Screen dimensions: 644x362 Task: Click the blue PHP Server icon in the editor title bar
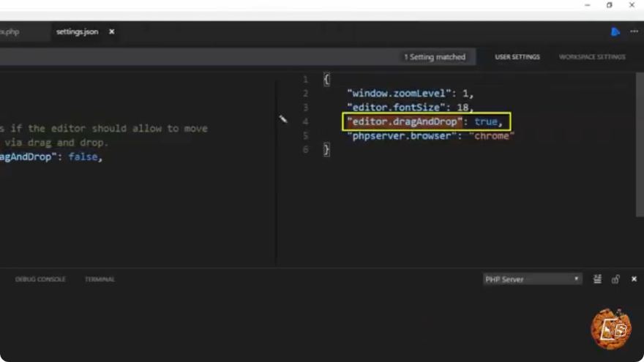tap(615, 32)
